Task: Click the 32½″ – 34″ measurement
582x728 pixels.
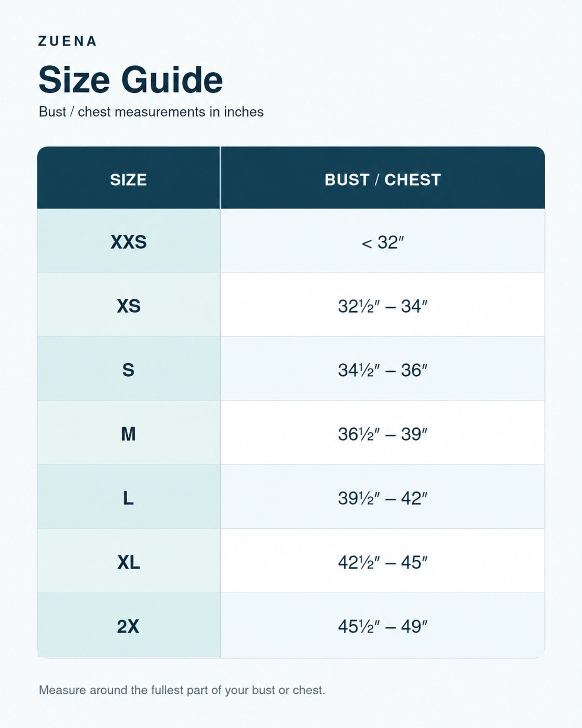Action: click(x=383, y=306)
